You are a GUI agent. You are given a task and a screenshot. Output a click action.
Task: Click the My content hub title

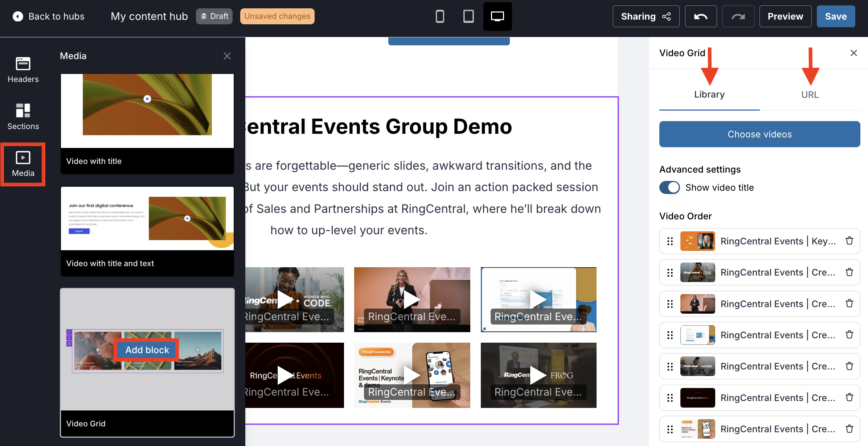click(149, 16)
